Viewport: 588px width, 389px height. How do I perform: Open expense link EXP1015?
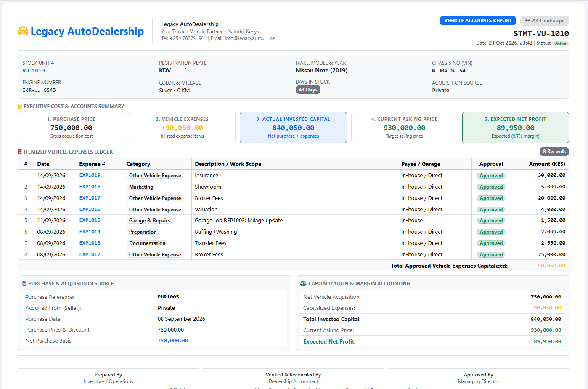(x=90, y=220)
